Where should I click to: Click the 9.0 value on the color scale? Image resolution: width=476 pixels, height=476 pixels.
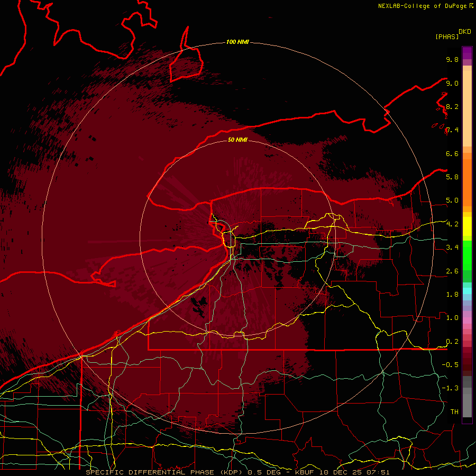tap(452, 83)
